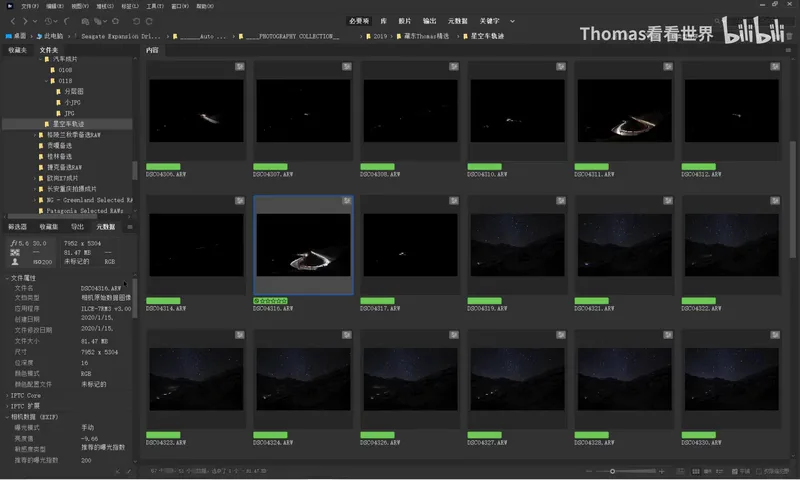Switch to 收藏夹 tab
The image size is (800, 480).
pos(17,50)
